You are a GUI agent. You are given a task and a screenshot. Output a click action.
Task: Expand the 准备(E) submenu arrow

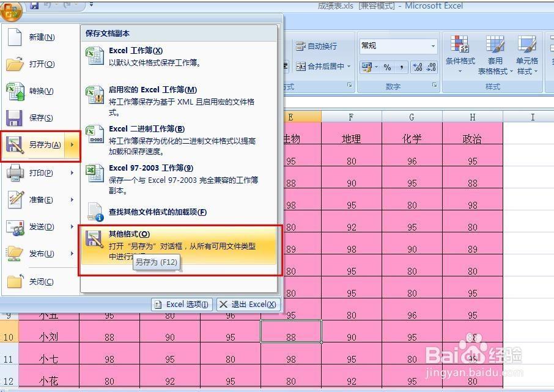[72, 200]
